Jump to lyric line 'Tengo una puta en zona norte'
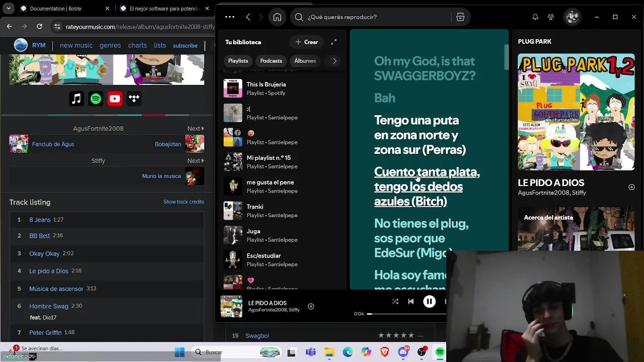 (x=420, y=135)
